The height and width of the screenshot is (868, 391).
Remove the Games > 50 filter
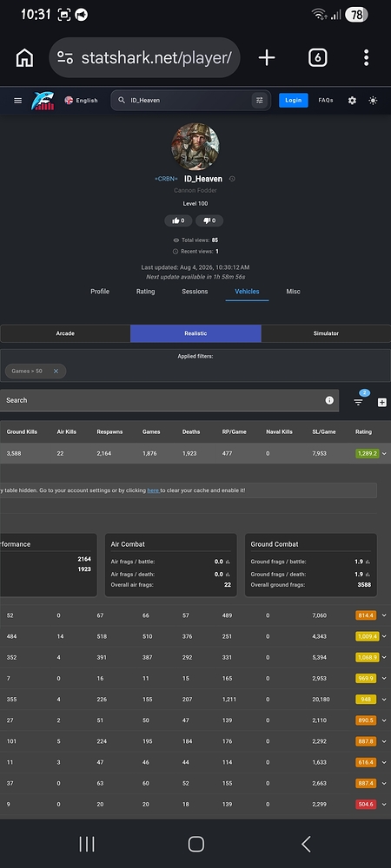(56, 371)
